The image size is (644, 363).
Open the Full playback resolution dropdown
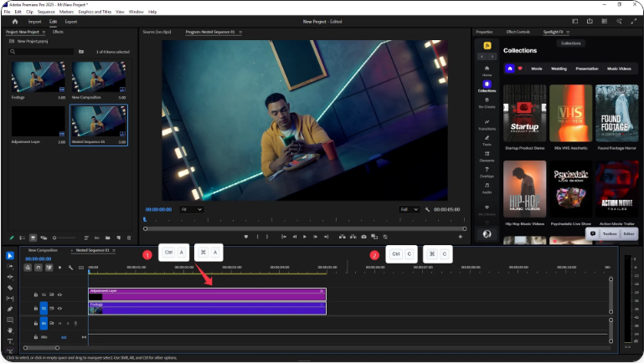410,209
